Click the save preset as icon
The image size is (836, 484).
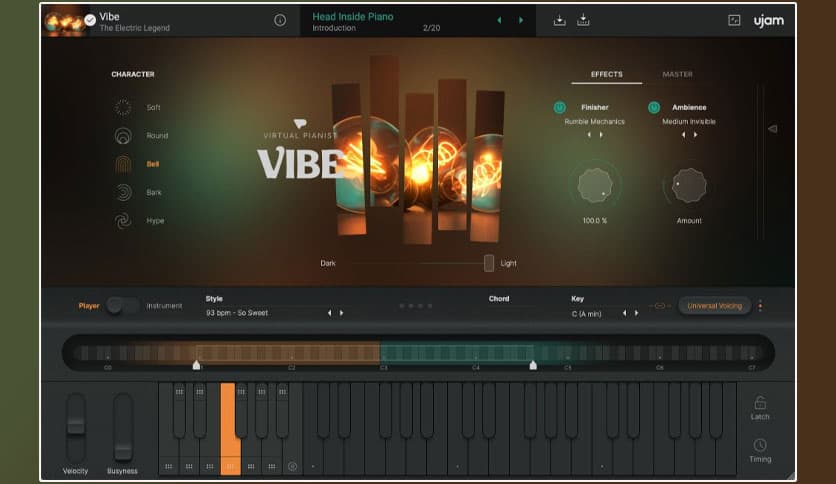(x=583, y=20)
